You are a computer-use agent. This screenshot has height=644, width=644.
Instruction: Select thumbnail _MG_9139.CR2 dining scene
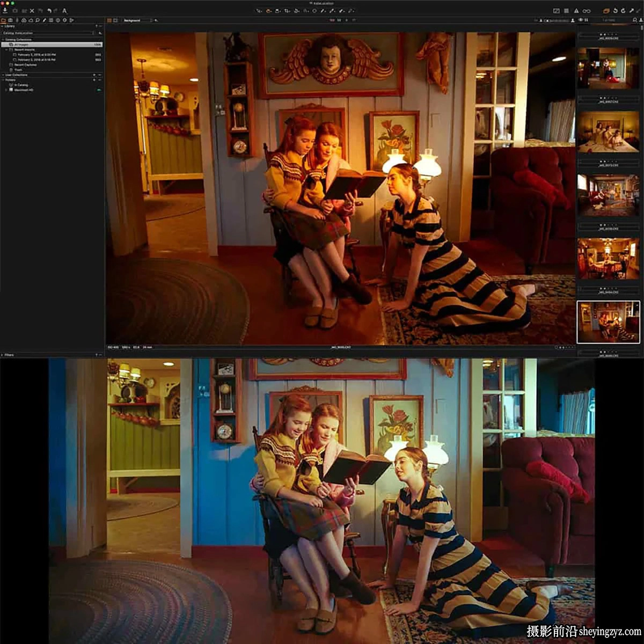point(608,259)
